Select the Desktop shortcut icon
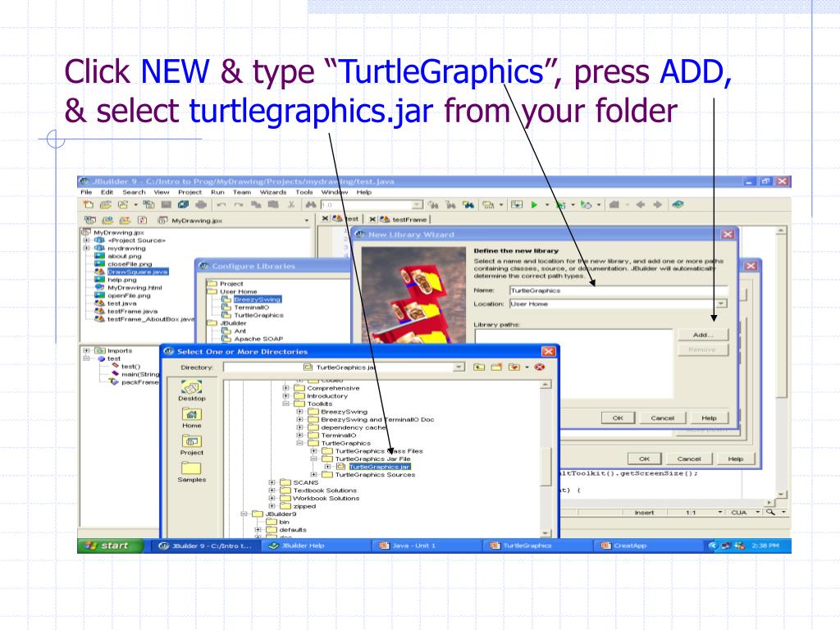This screenshot has width=840, height=630. pos(192,391)
